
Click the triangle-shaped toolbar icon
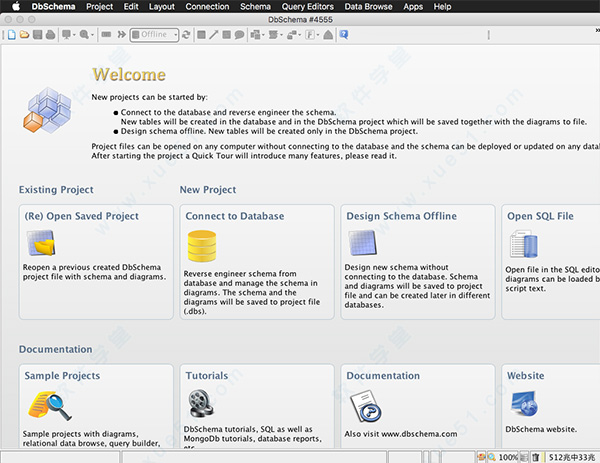(328, 35)
